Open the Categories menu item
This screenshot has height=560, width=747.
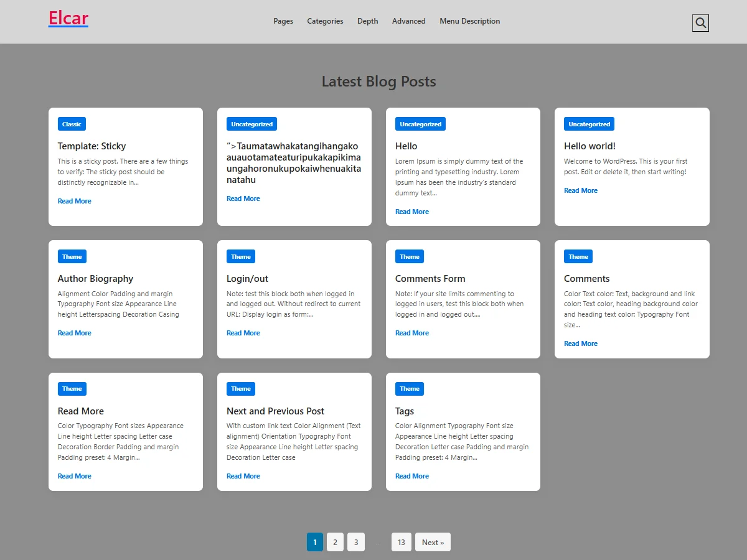coord(325,21)
